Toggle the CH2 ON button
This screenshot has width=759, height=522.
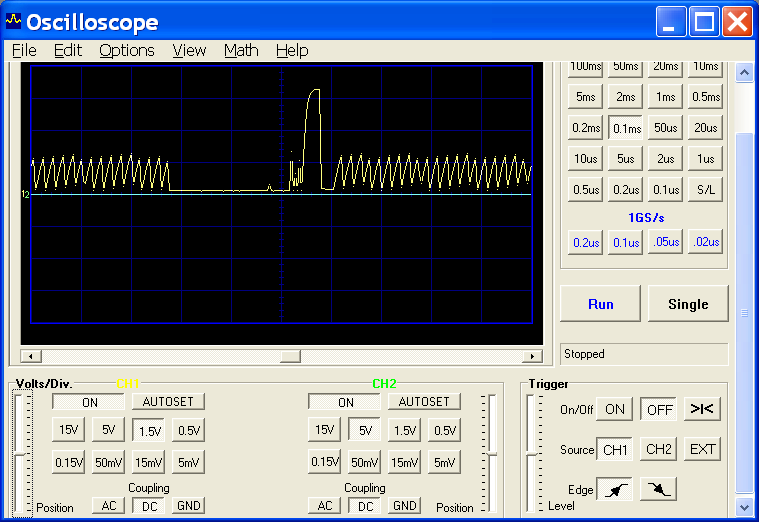pos(345,402)
